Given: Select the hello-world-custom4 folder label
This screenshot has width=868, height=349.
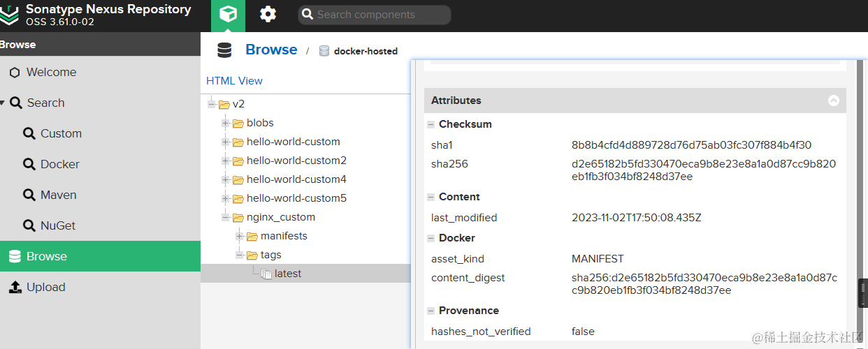Looking at the screenshot, I should coord(296,180).
